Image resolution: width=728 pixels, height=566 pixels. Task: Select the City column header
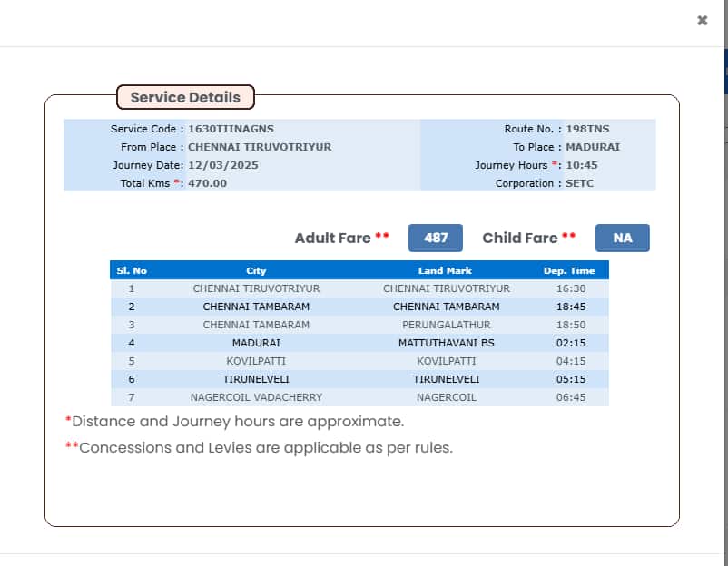pyautogui.click(x=256, y=270)
